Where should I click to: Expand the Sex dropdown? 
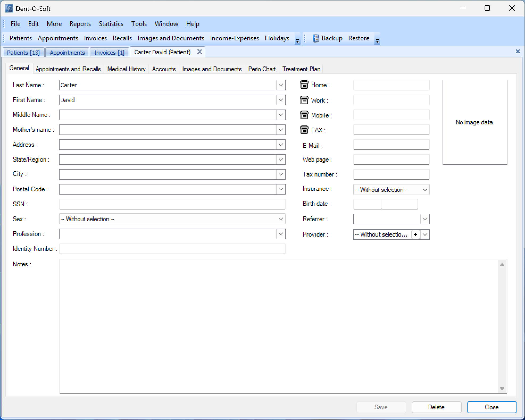[281, 219]
